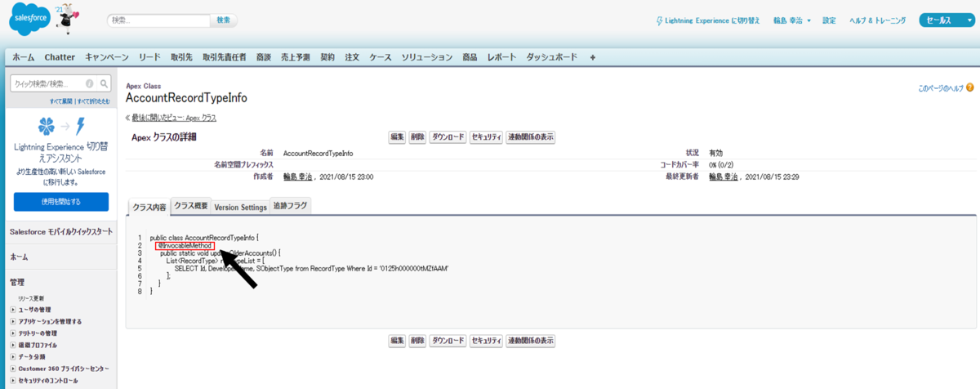Image resolution: width=980 pixels, height=389 pixels.
Task: Go back to 最後に開いたビュー Apex クラス
Action: coord(174,118)
